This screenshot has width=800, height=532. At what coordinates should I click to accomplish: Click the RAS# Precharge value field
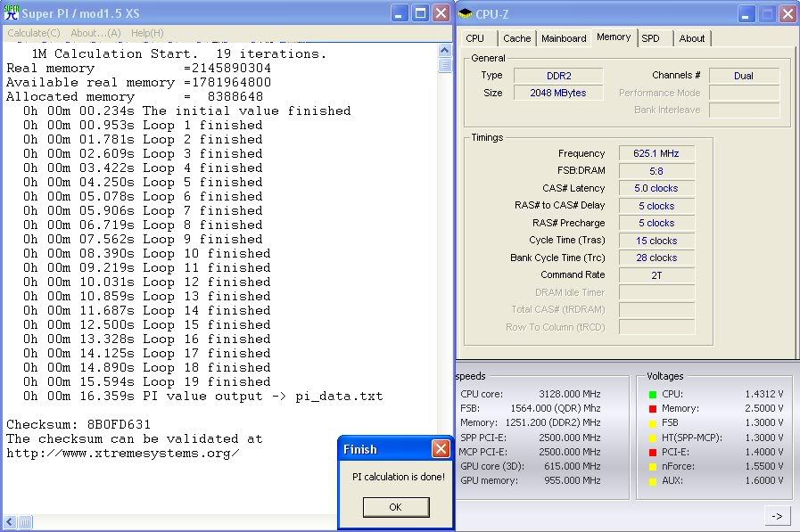point(656,223)
